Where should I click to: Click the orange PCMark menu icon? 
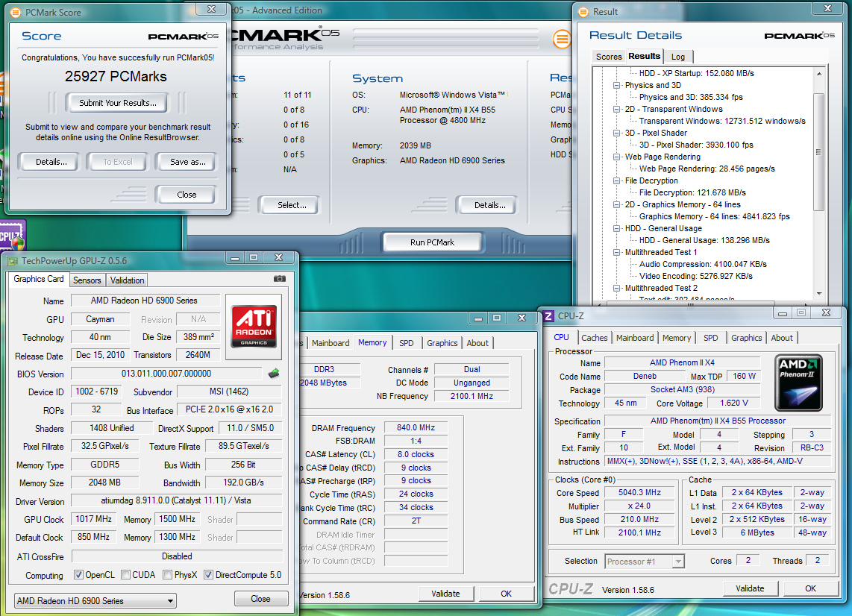(562, 39)
